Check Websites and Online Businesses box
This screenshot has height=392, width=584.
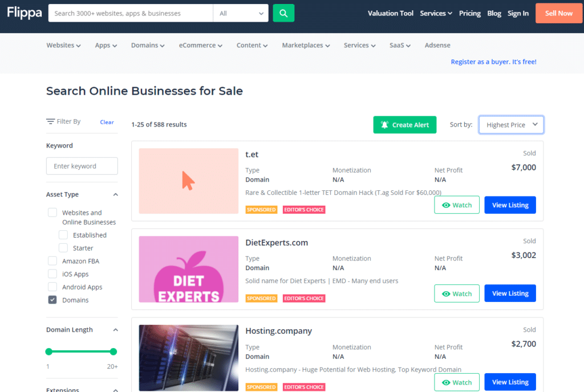point(52,213)
